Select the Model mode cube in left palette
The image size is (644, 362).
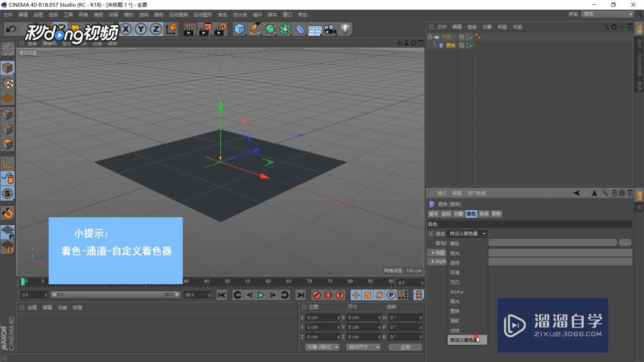pos(8,68)
